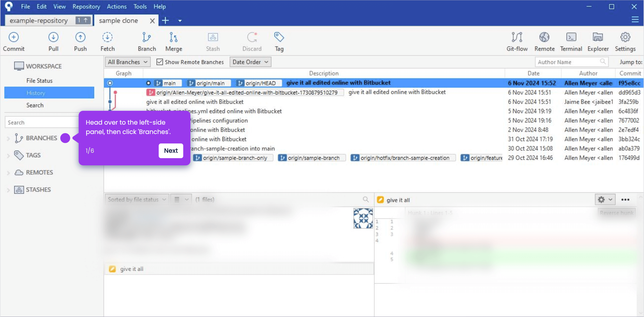
Task: Select 'give it all' file in list
Action: [239, 269]
